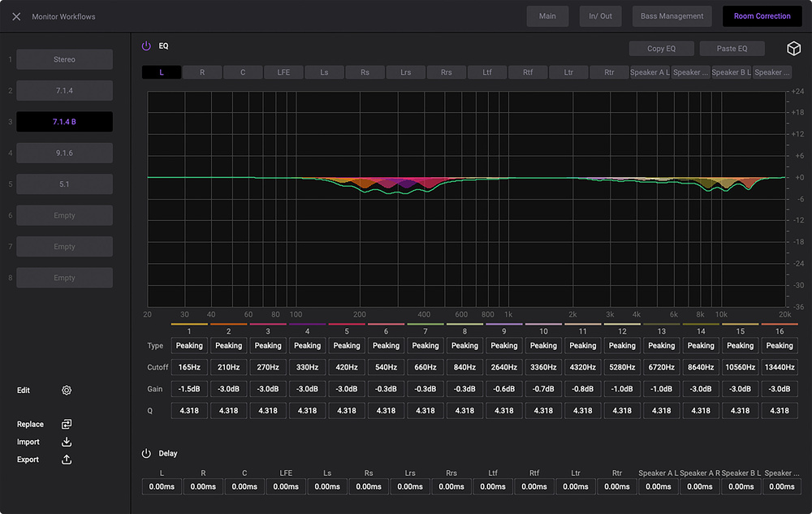812x514 pixels.
Task: Click the 165Hz cutoff field
Action: pos(189,368)
